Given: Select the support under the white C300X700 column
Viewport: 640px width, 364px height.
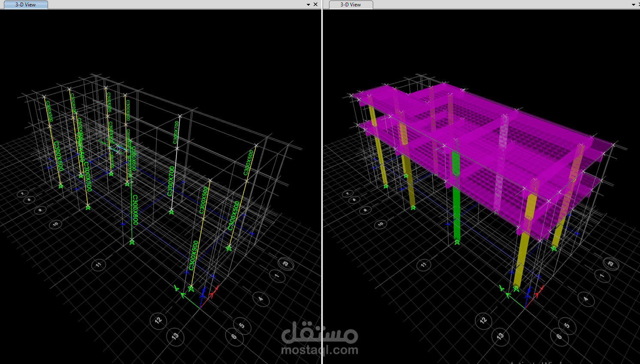Looking at the screenshot, I should pos(171,212).
